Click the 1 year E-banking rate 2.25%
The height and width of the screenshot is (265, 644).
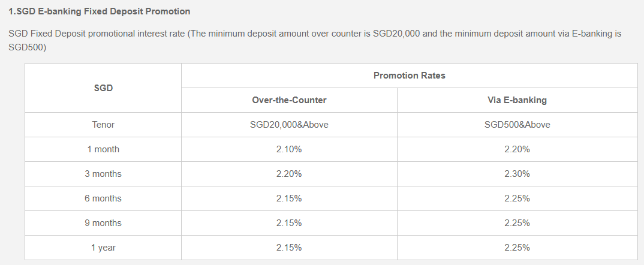[517, 248]
